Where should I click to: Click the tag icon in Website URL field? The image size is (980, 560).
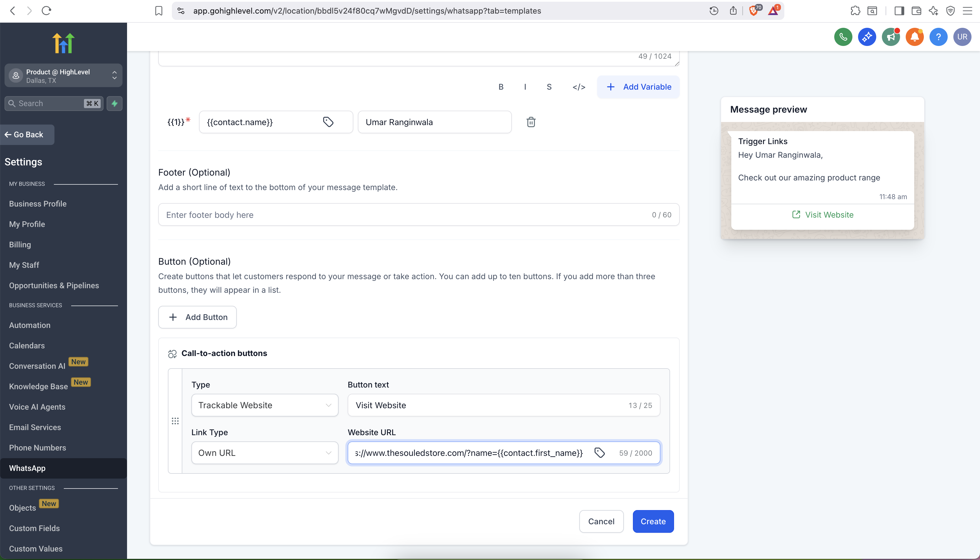pos(599,453)
